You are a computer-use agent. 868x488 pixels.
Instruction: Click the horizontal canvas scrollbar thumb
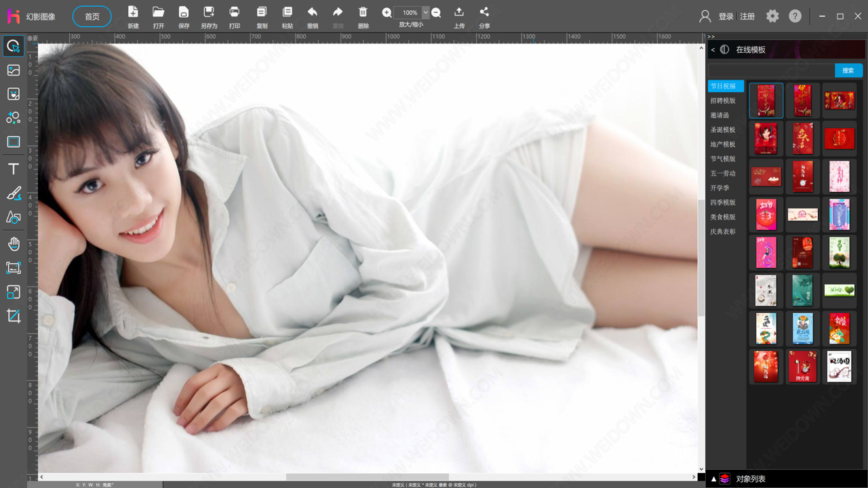(367, 477)
